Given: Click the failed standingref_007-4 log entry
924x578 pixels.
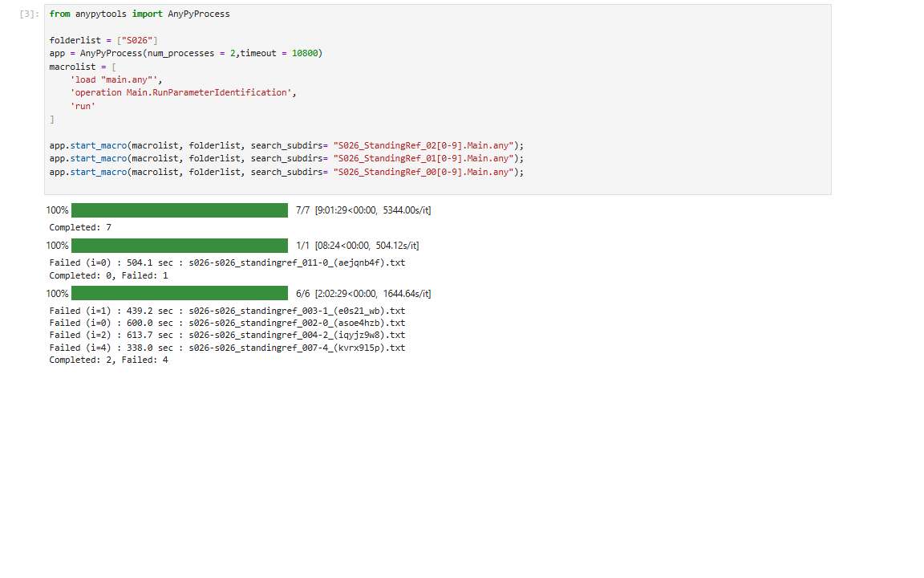Looking at the screenshot, I should (x=227, y=348).
